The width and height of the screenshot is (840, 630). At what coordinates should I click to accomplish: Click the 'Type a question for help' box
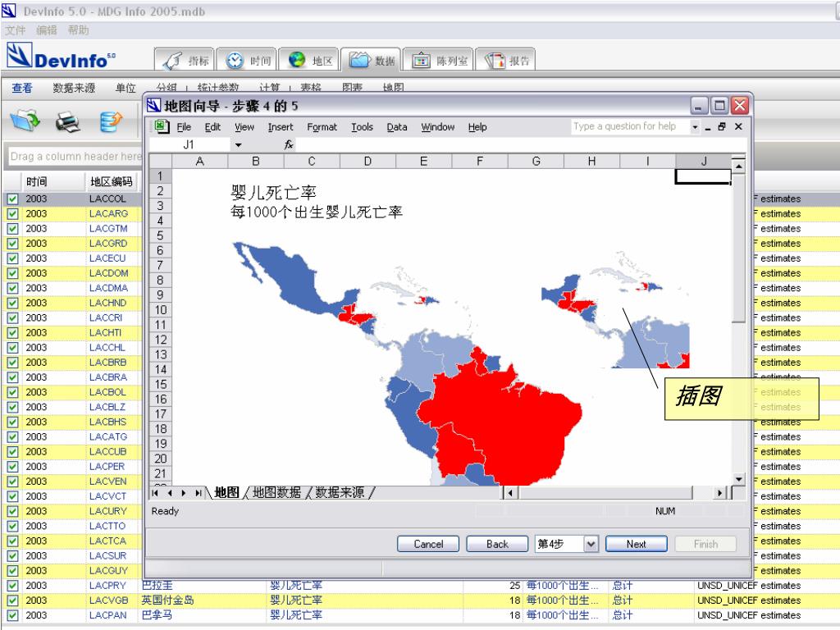[x=630, y=126]
